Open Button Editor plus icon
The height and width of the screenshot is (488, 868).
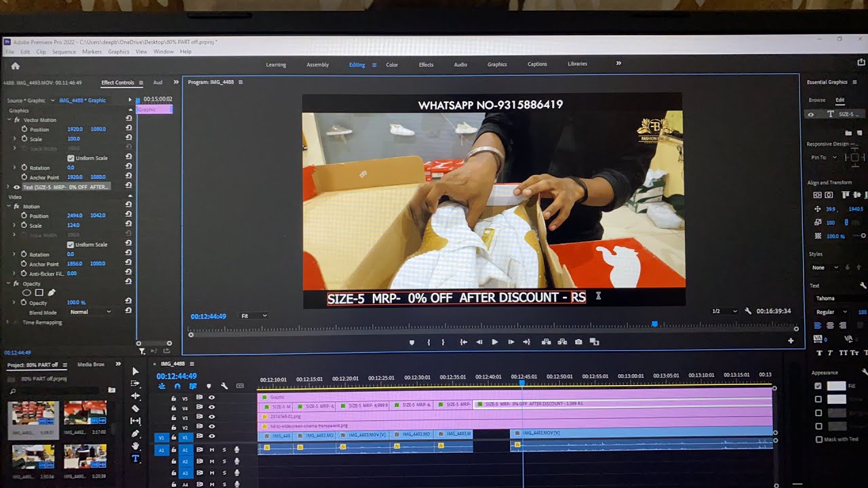point(791,341)
